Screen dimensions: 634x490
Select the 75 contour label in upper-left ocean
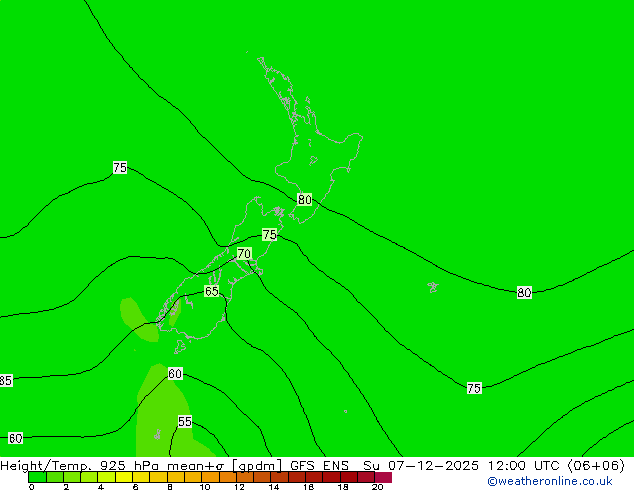click(x=120, y=167)
